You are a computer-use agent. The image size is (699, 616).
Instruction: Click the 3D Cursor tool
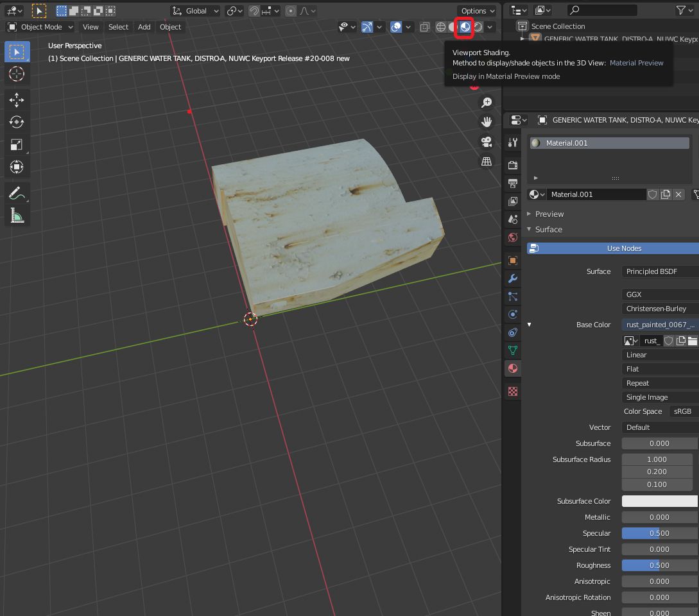[17, 74]
